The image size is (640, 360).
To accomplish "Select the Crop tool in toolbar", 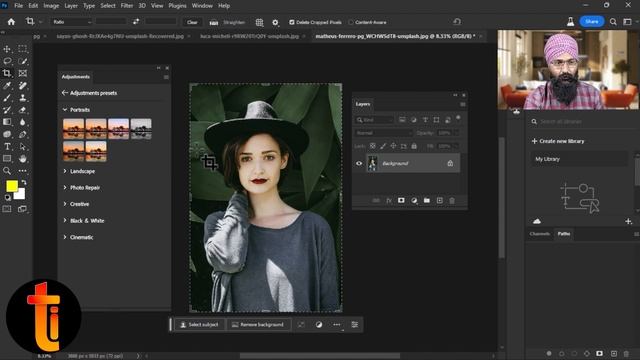I will (x=7, y=73).
